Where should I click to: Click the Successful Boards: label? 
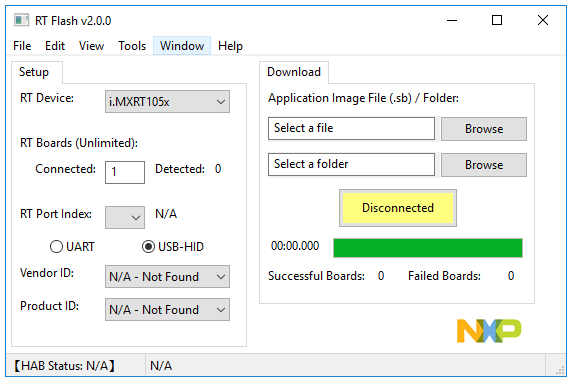pos(316,276)
